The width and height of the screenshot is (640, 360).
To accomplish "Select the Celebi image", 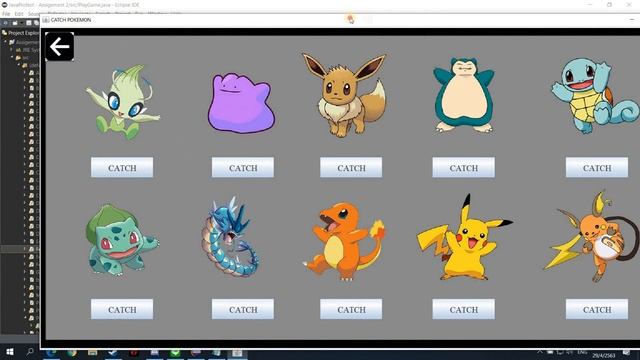I will [122, 102].
